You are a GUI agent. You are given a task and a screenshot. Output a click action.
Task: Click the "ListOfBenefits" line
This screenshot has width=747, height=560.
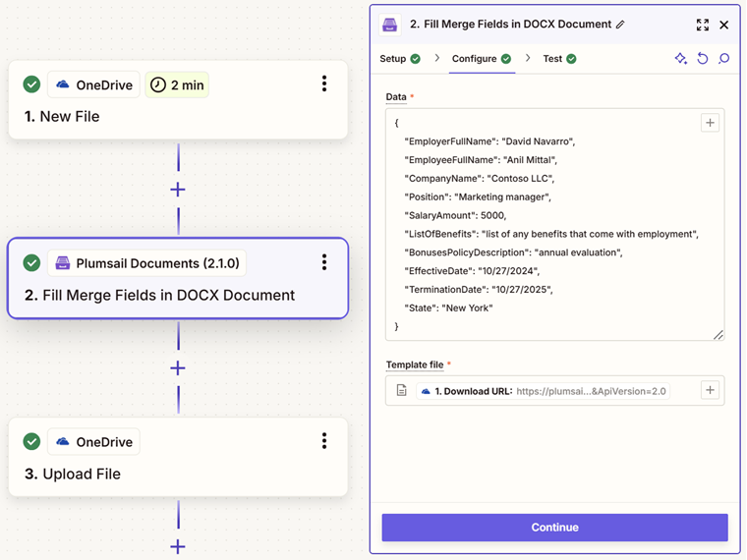tap(551, 234)
